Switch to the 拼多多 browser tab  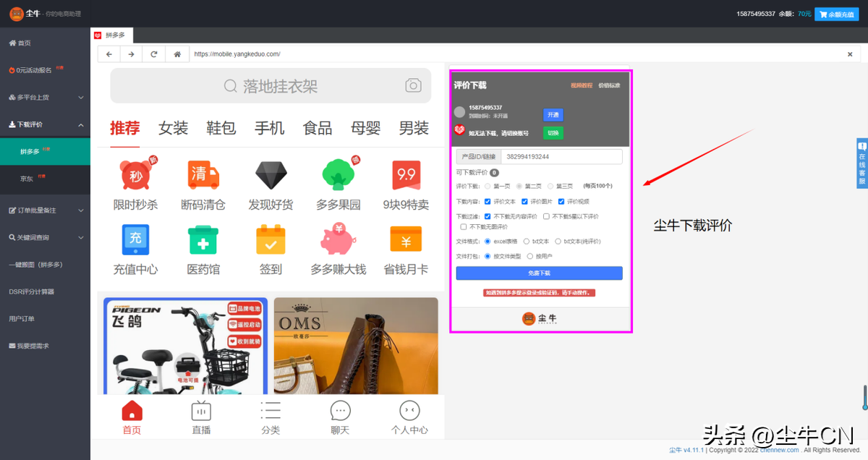(x=111, y=35)
